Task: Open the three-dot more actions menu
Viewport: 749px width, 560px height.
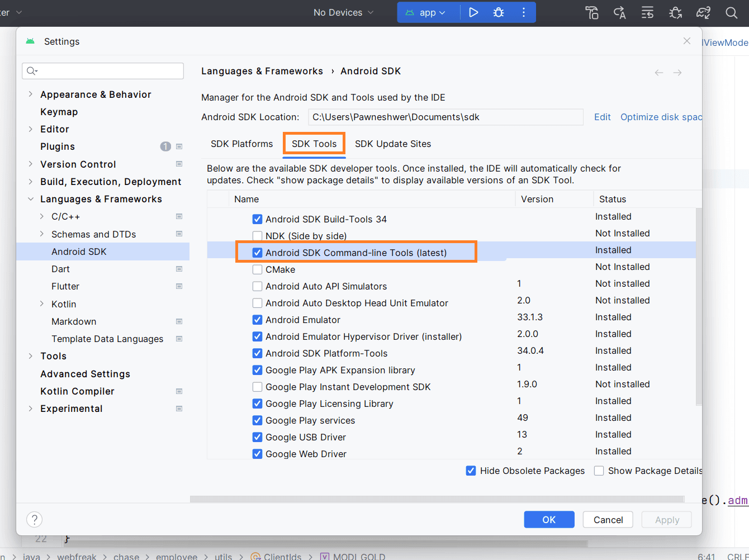Action: tap(524, 12)
